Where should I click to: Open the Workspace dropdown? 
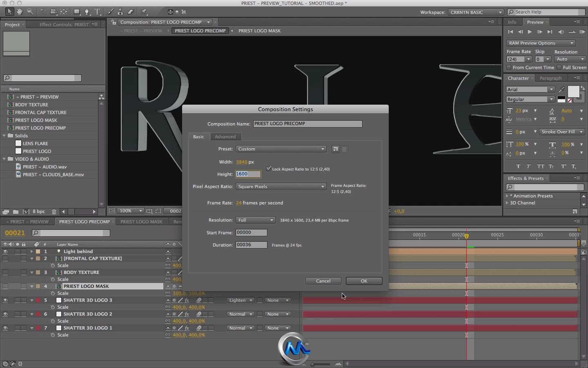coord(476,12)
